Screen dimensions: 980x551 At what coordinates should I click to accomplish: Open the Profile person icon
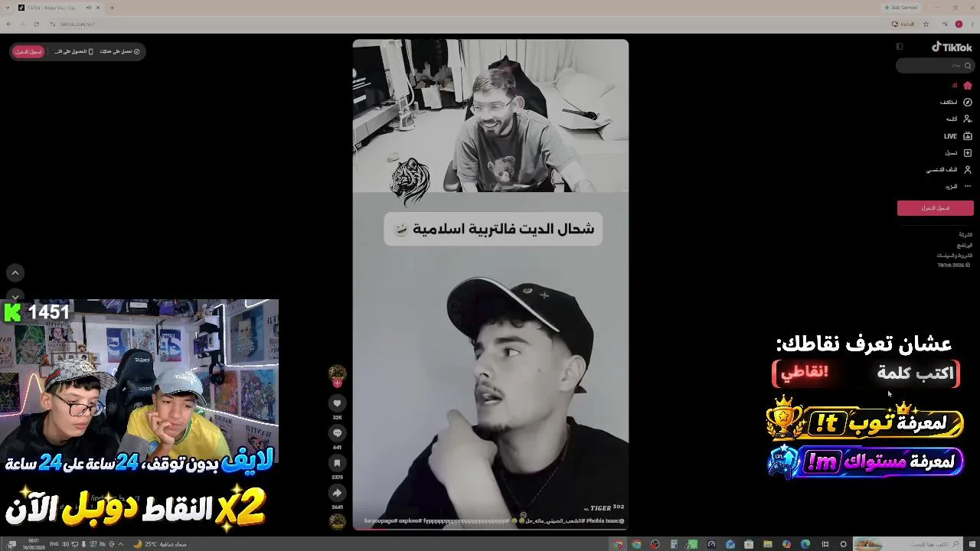click(967, 170)
